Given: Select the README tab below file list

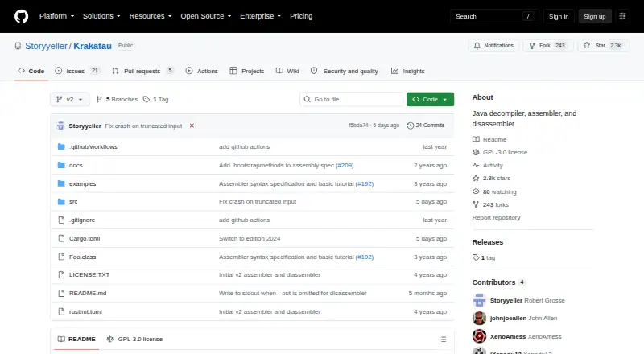Looking at the screenshot, I should [76, 340].
